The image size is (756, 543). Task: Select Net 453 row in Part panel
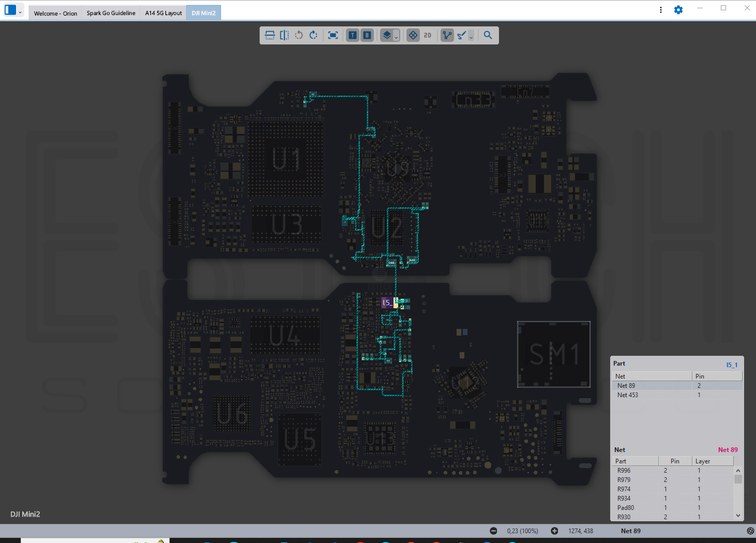click(677, 395)
